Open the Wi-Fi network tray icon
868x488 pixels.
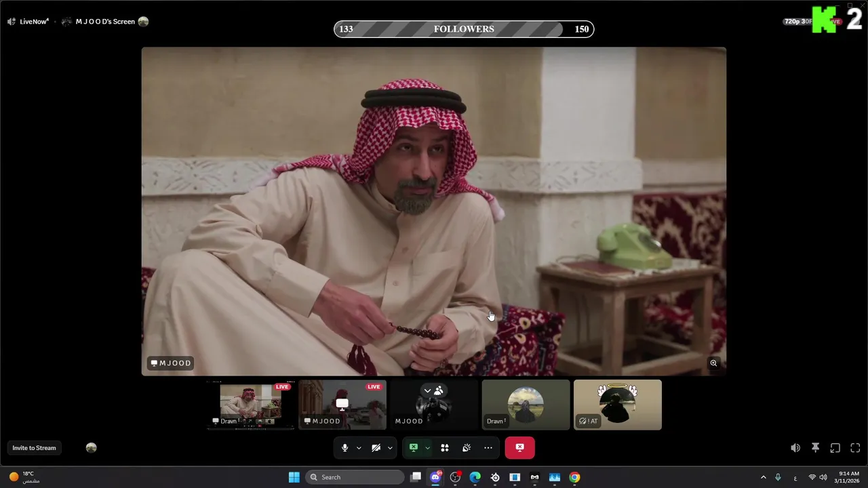point(812,477)
